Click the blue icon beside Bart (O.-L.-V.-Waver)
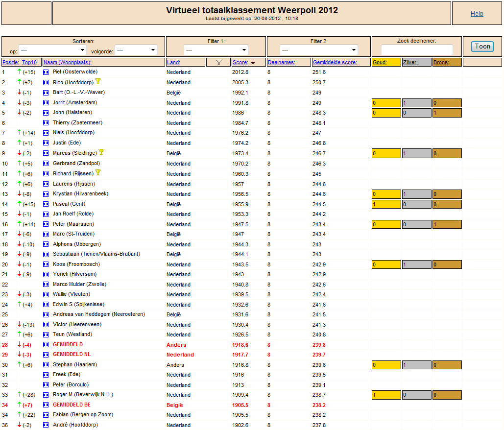The width and height of the screenshot is (504, 430). click(x=46, y=93)
